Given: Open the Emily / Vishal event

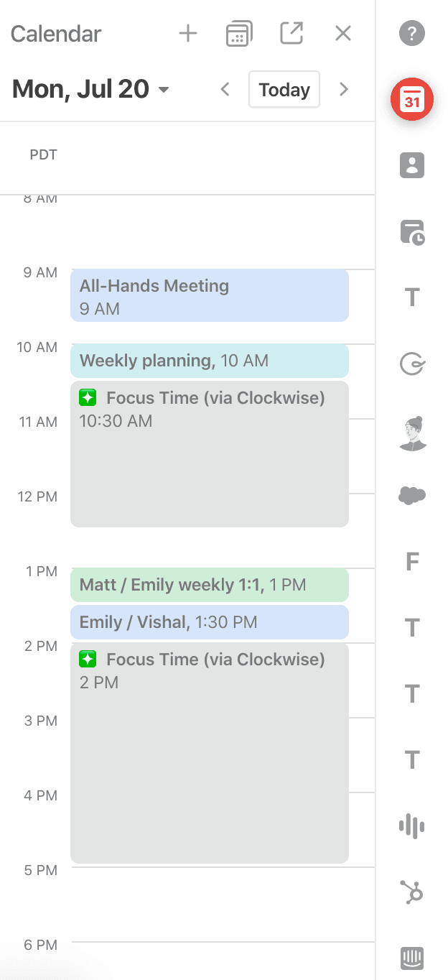Looking at the screenshot, I should click(x=210, y=622).
